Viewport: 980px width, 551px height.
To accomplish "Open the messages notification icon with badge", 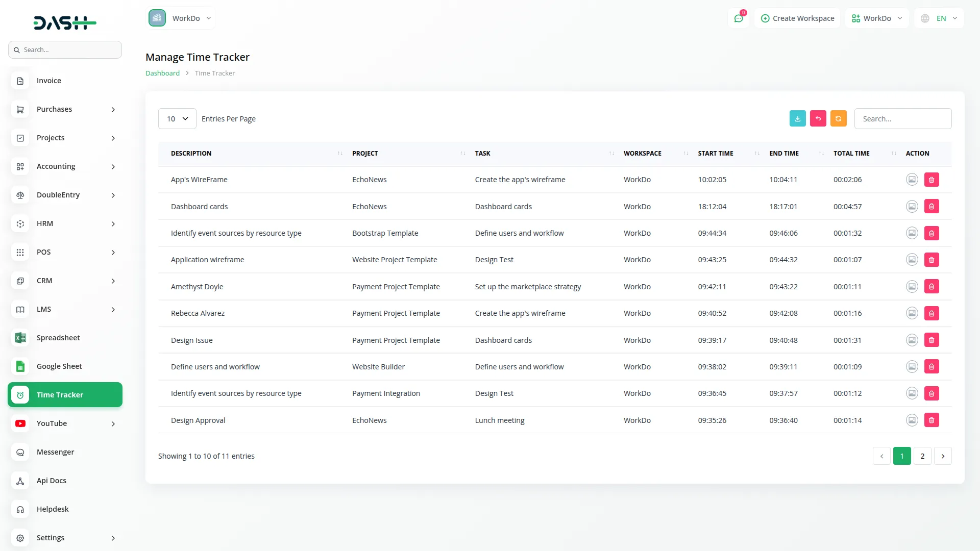I will coord(739,18).
